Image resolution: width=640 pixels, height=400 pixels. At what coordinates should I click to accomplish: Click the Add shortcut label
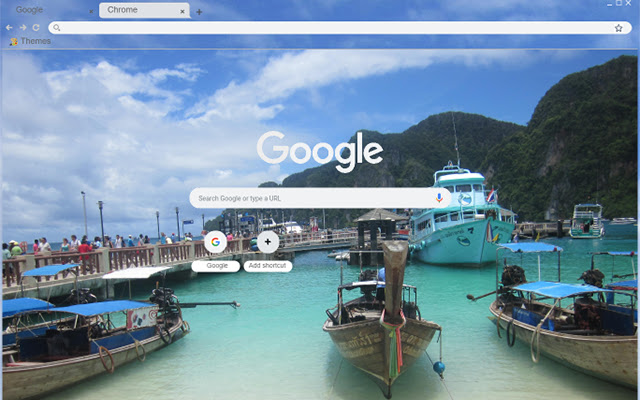(x=268, y=266)
